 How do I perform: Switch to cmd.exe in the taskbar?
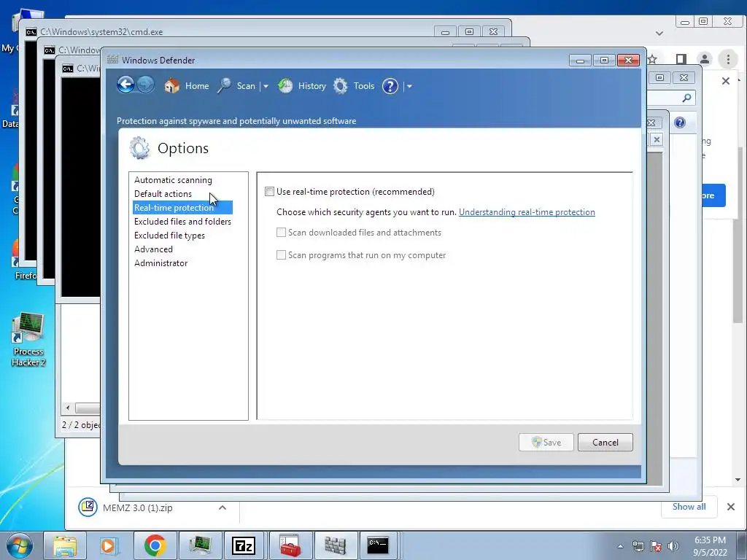pos(379,545)
